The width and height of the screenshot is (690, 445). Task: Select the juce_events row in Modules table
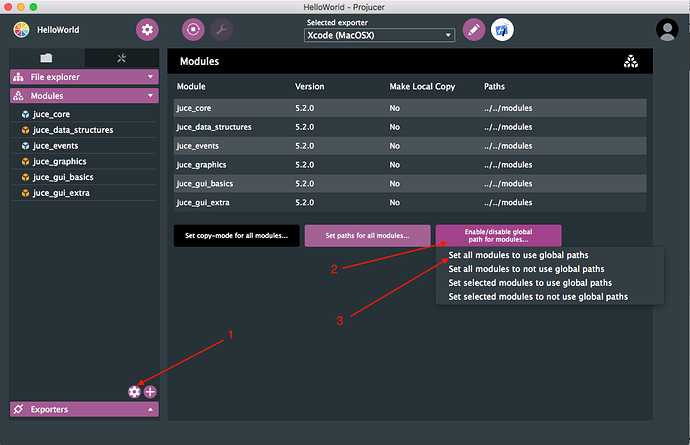coord(410,146)
